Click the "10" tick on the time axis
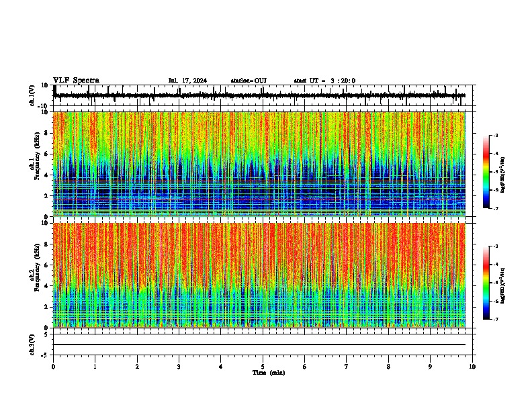Screen dimensions: 532x411 point(472,367)
